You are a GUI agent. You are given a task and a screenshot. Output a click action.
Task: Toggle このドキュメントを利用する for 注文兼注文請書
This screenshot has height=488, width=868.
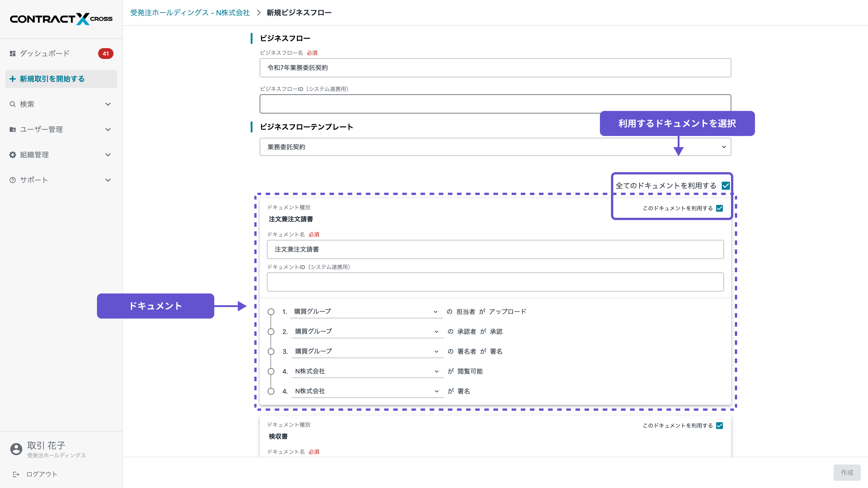[719, 208]
